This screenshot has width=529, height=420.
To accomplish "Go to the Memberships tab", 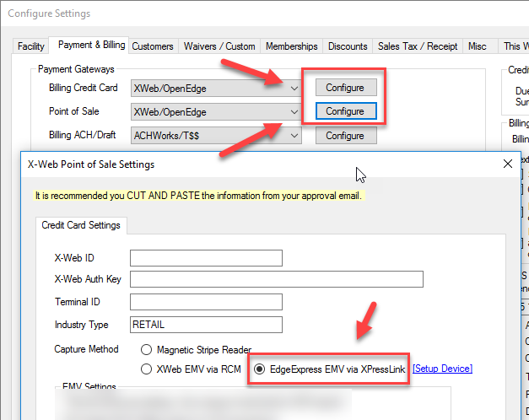I will 291,46.
